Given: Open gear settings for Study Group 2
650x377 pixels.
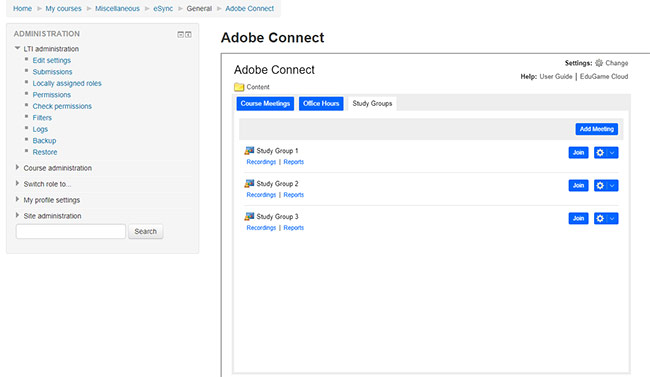Looking at the screenshot, I should point(600,185).
